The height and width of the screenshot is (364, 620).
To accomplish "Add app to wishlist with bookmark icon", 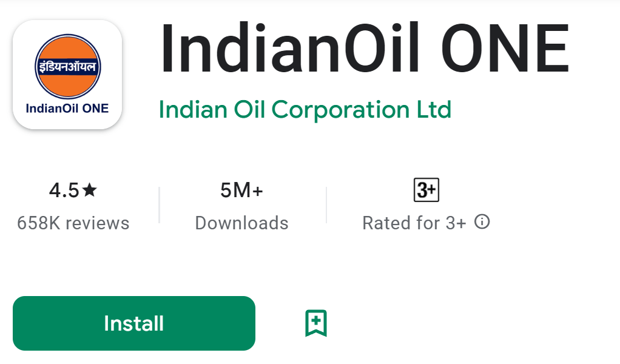I will point(315,323).
